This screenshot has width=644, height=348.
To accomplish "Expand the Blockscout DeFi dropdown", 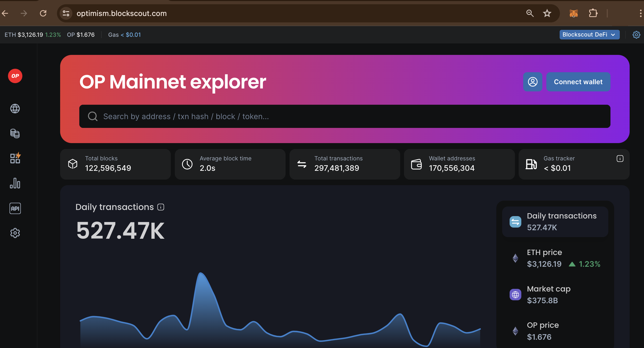I will click(x=589, y=35).
